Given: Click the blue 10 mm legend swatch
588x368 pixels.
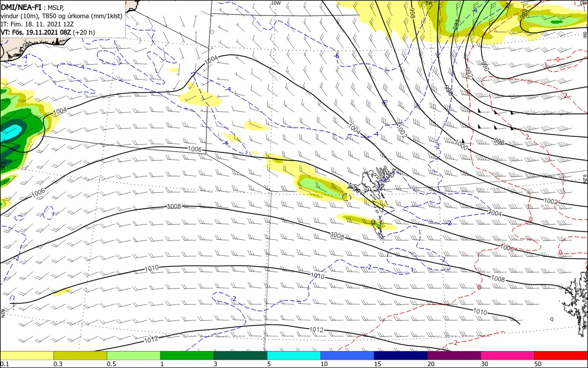Looking at the screenshot, I should [348, 356].
